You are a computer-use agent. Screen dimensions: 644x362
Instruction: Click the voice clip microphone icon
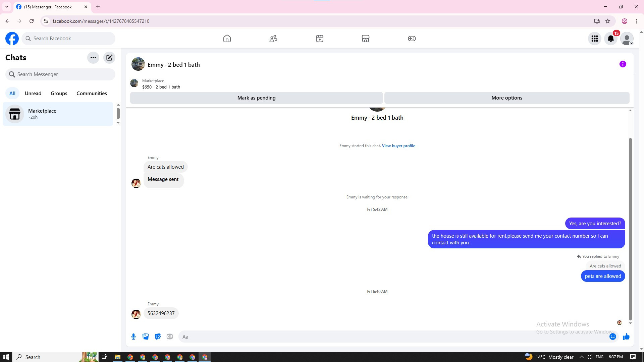[133, 337]
